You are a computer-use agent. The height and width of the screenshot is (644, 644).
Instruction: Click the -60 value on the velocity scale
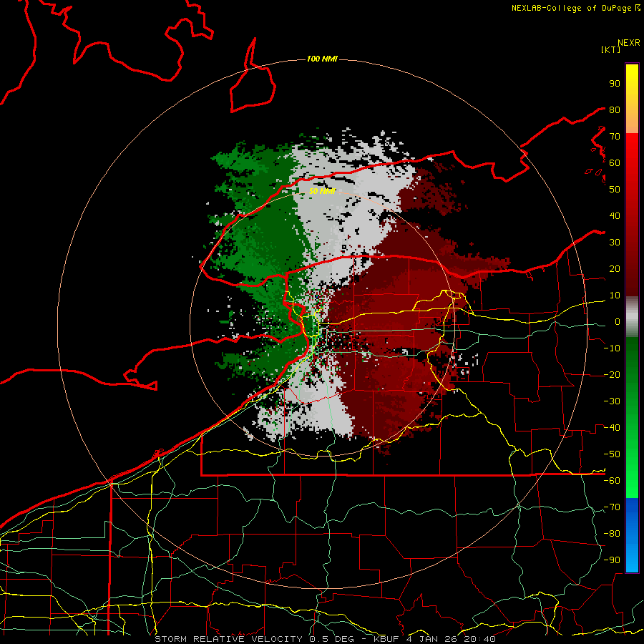click(x=612, y=481)
